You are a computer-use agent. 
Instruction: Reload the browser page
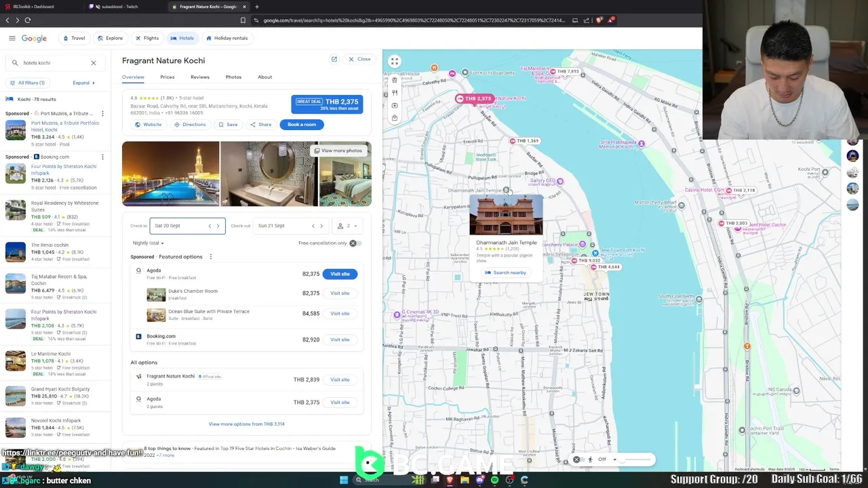click(x=28, y=20)
